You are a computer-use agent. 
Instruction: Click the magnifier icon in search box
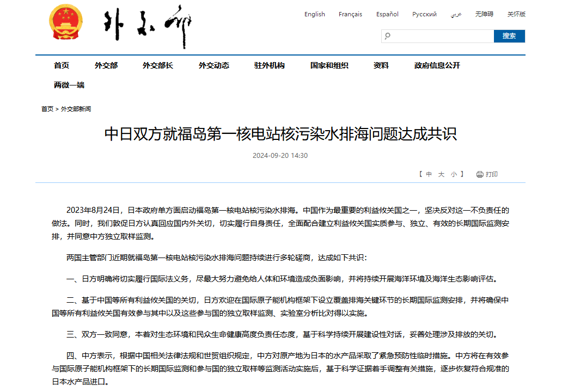(x=388, y=36)
